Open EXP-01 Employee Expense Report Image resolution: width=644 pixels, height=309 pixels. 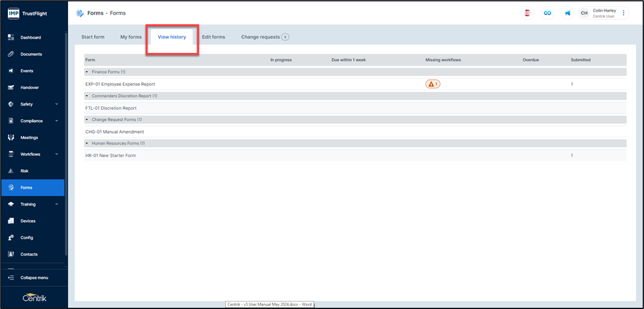click(x=120, y=84)
